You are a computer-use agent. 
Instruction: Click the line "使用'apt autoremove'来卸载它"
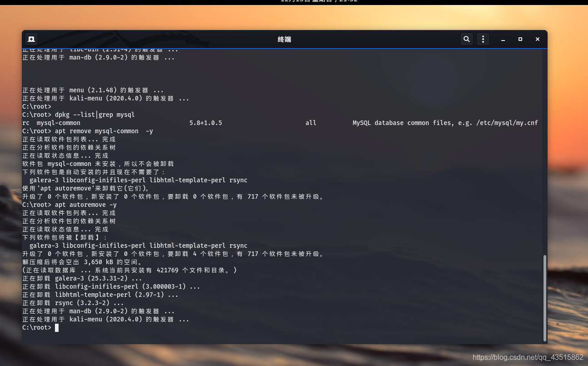coord(86,188)
